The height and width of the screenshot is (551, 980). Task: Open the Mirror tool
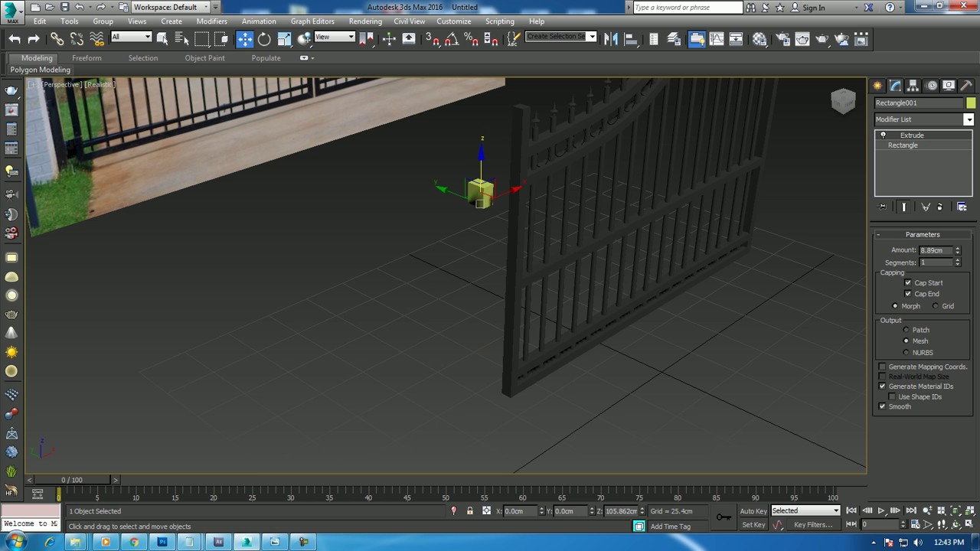pyautogui.click(x=611, y=39)
